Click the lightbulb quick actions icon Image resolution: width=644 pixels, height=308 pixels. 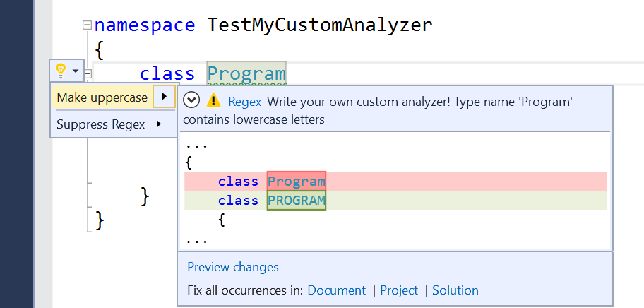[61, 71]
